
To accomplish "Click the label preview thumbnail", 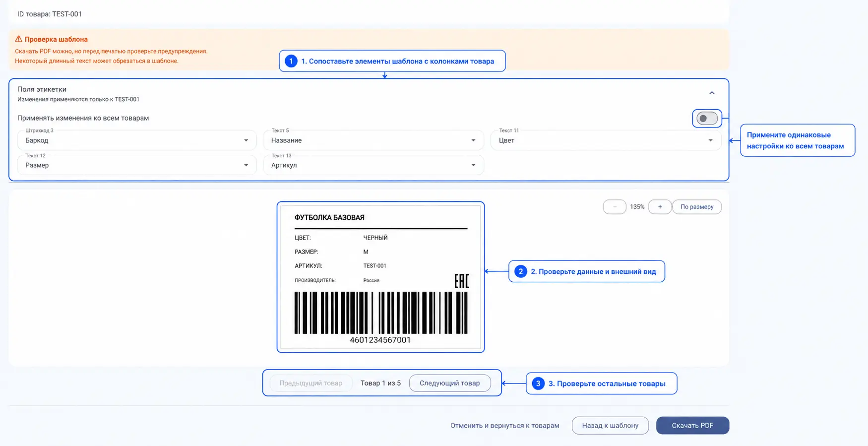I will 380,277.
